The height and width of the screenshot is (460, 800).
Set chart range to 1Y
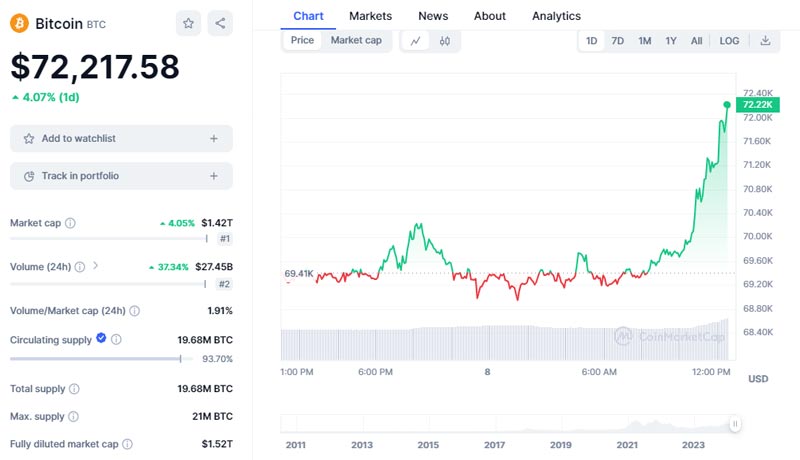[x=670, y=41]
